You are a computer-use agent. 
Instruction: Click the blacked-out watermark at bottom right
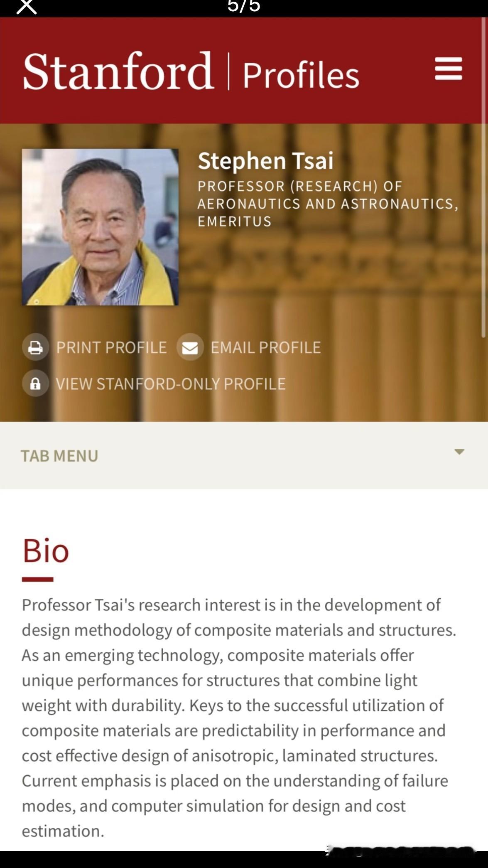tap(401, 851)
